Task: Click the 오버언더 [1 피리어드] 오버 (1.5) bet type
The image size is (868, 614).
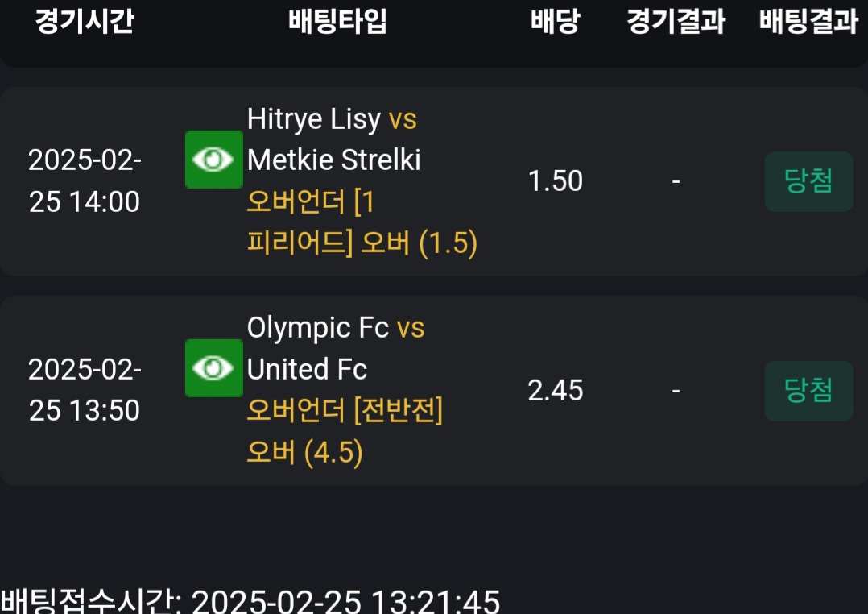Action: 362,222
